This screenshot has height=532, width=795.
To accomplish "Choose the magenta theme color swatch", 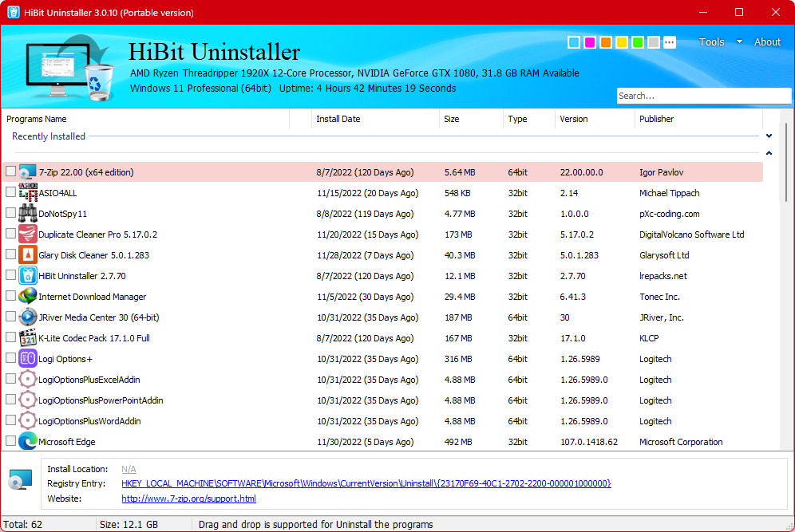I will (590, 42).
